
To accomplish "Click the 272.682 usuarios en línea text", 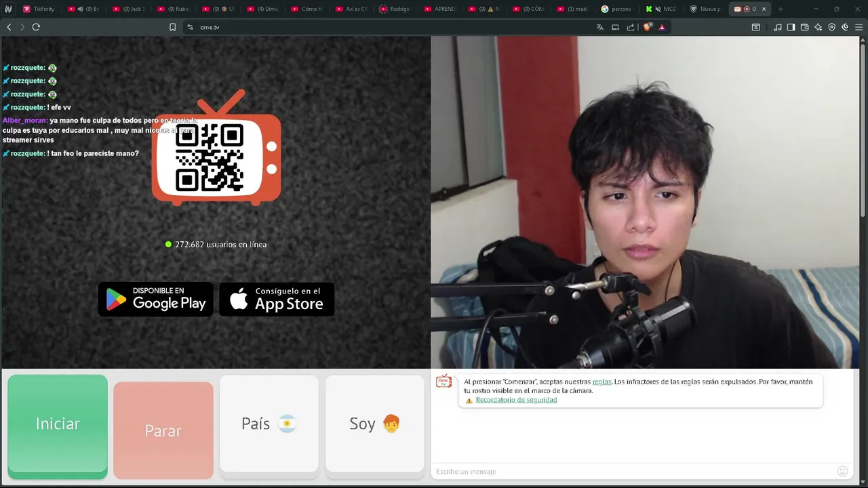I will [221, 244].
